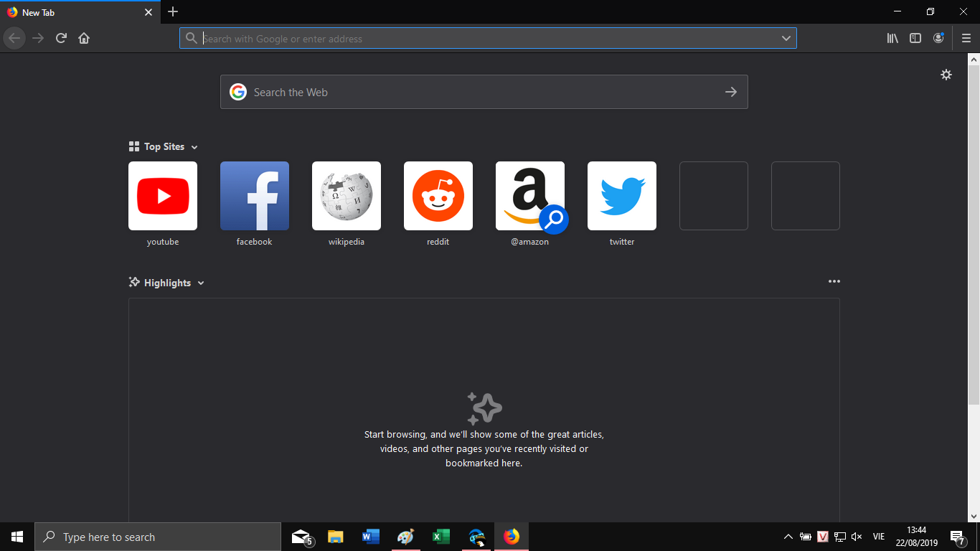Image resolution: width=980 pixels, height=551 pixels.
Task: Click the Search the Web box
Action: coord(484,92)
